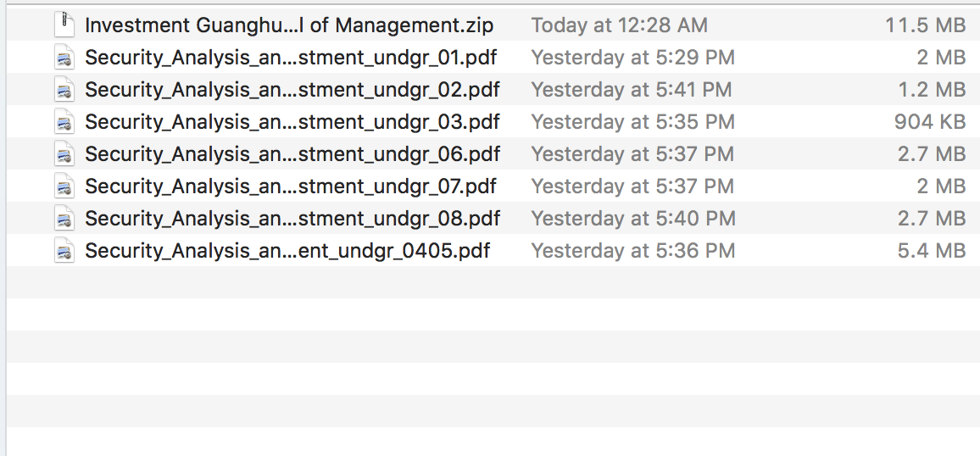This screenshot has width=980, height=456.
Task: Select the file name ending in undgr_06.pdf
Action: point(292,154)
